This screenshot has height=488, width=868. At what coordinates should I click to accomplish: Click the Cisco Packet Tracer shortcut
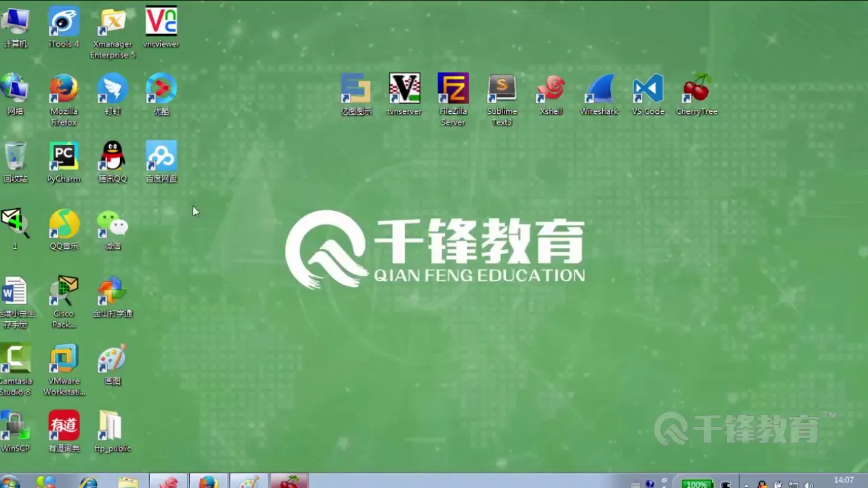(x=64, y=302)
